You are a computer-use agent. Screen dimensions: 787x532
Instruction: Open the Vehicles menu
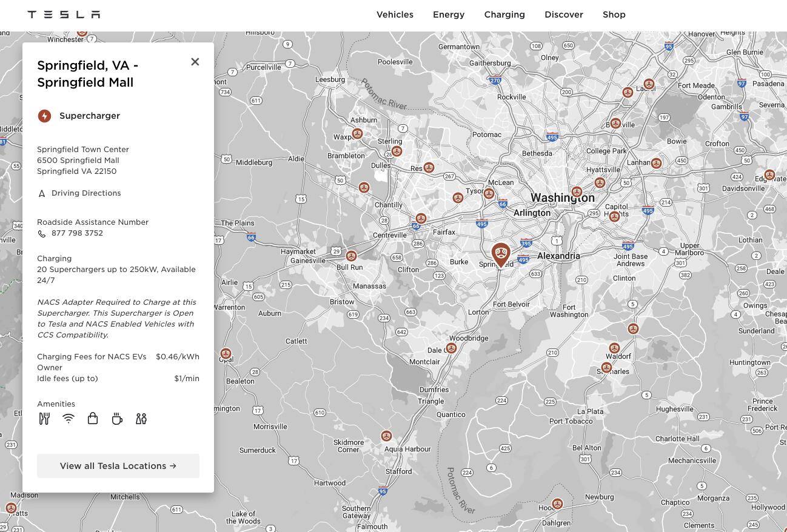coord(395,15)
